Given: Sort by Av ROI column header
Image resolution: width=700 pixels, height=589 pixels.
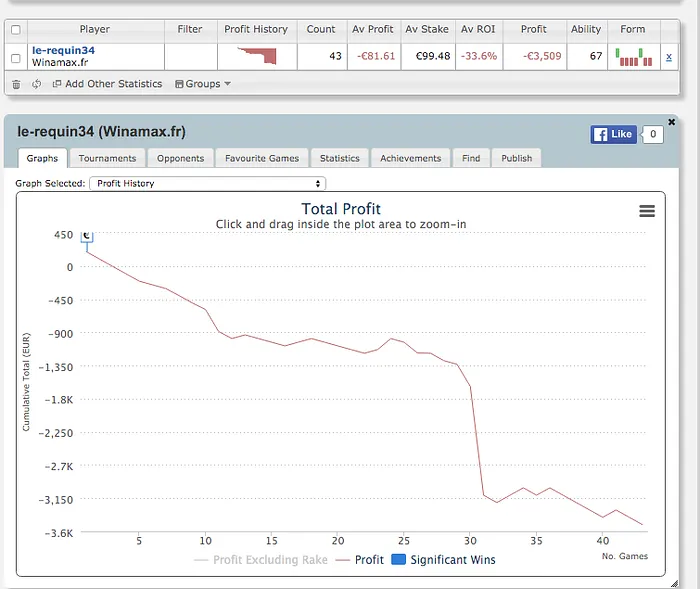Looking at the screenshot, I should click(x=478, y=29).
